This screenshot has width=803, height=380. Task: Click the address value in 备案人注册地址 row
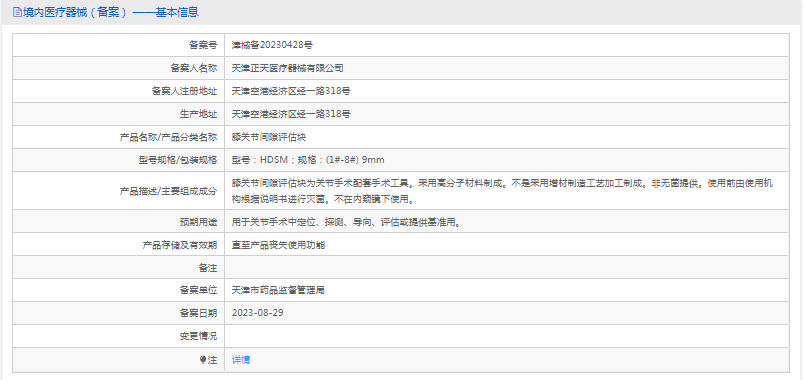[x=291, y=91]
